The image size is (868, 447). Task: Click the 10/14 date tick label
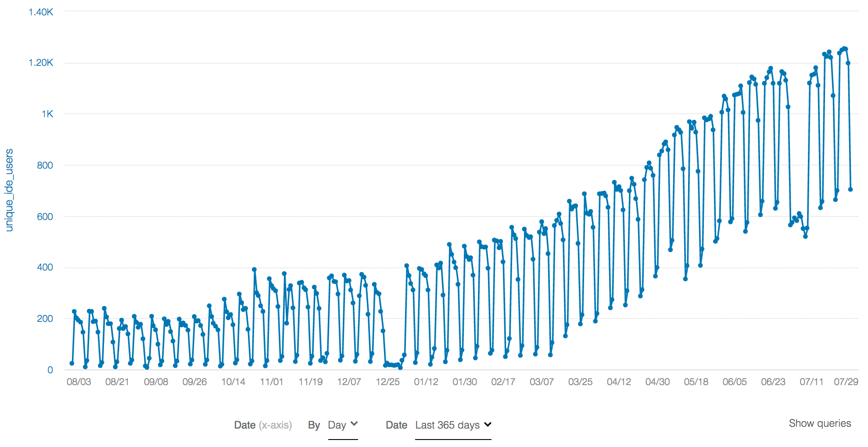(x=233, y=382)
